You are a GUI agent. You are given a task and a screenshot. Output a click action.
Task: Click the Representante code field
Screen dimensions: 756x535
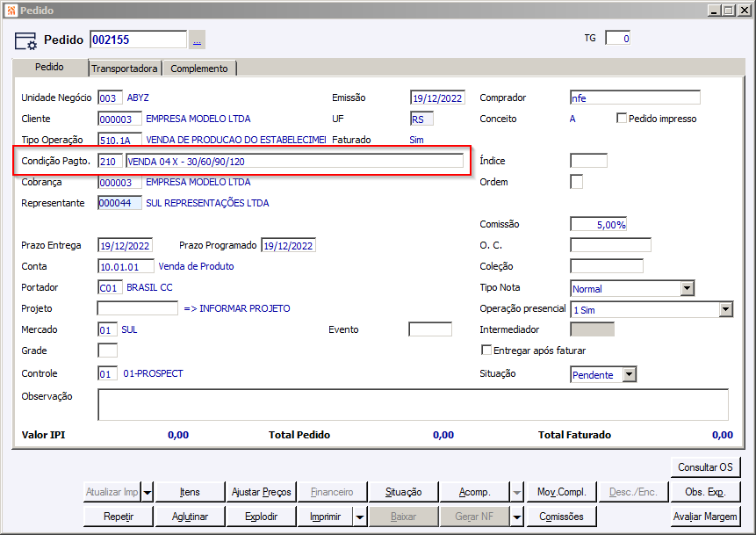coord(119,203)
